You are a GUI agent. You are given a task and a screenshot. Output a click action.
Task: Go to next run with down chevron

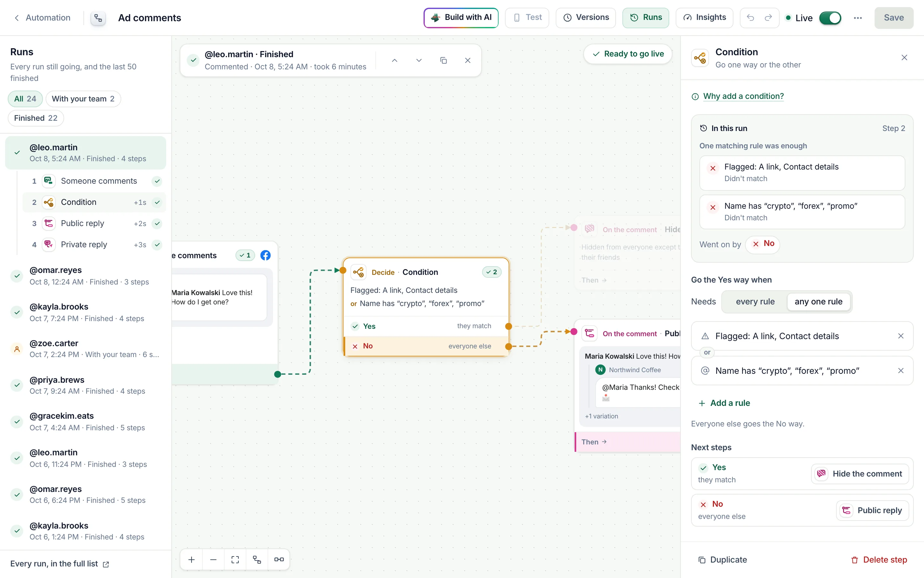[419, 60]
